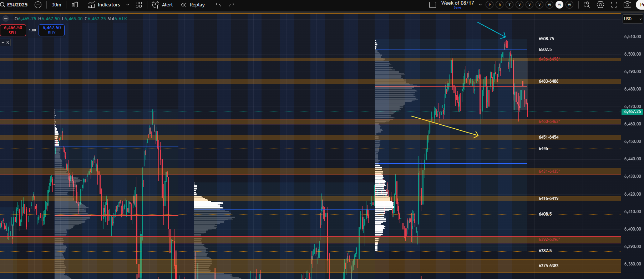This screenshot has height=279, width=644.
Task: Edit the 1.00 order quantity
Action: click(32, 30)
